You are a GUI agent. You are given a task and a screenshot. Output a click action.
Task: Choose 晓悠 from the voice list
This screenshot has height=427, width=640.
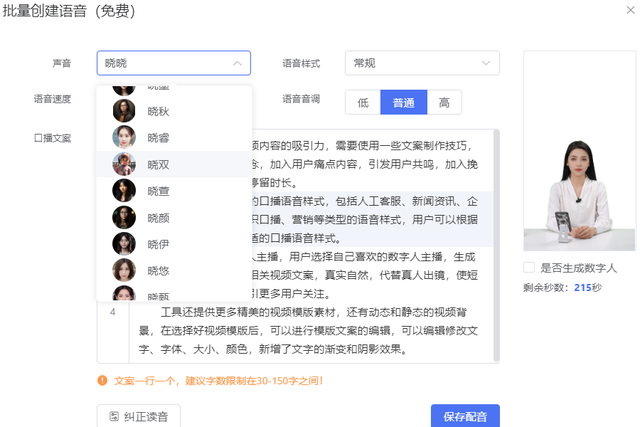174,270
